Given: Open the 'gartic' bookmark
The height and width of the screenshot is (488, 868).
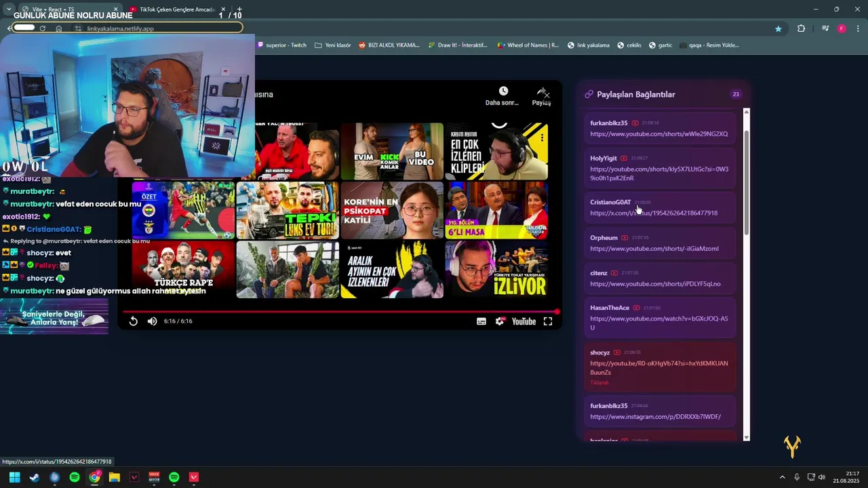Looking at the screenshot, I should pos(660,45).
